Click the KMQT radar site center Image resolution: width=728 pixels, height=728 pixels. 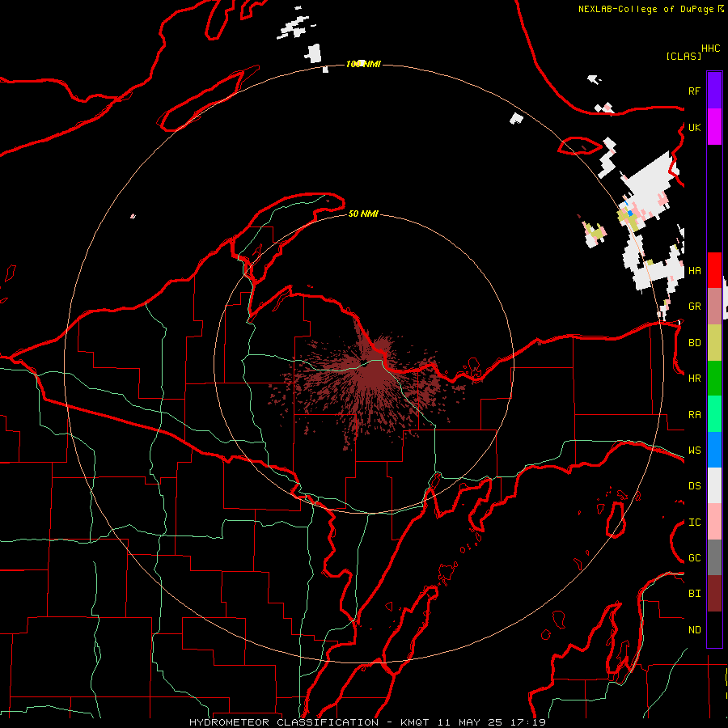click(365, 363)
